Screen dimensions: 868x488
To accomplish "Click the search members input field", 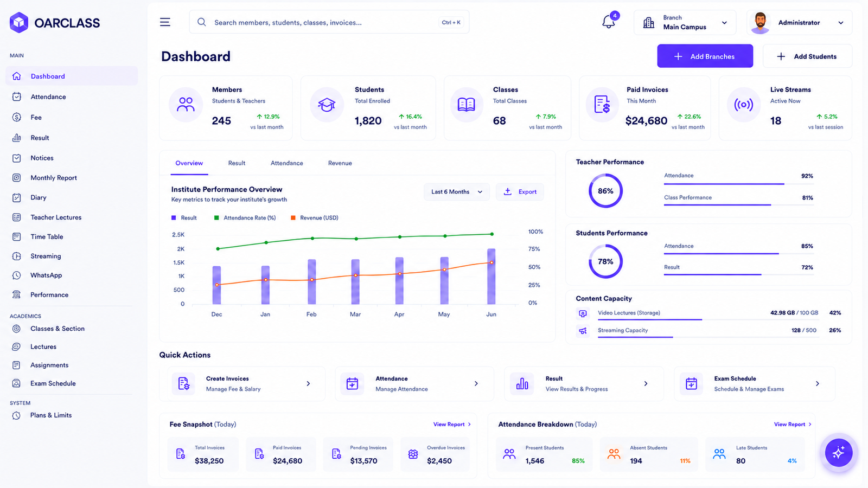I will 329,22.
